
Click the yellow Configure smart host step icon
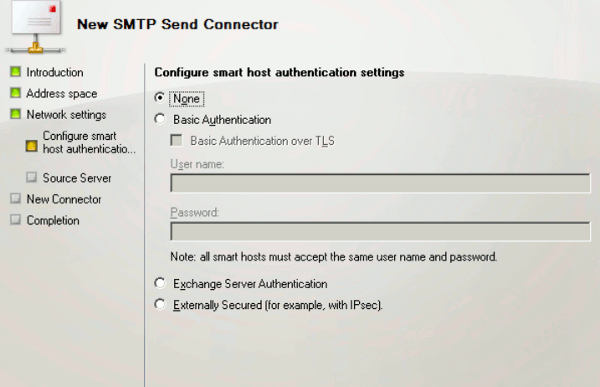pos(32,146)
